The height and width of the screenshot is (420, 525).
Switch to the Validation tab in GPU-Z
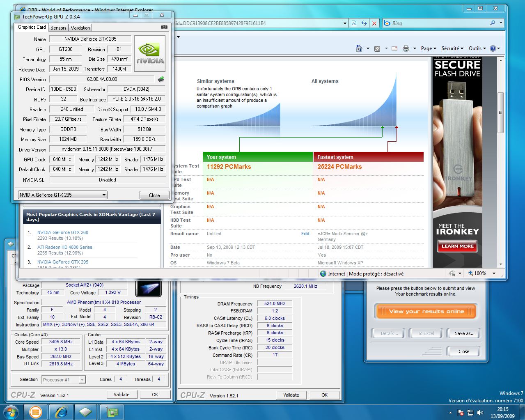point(80,28)
